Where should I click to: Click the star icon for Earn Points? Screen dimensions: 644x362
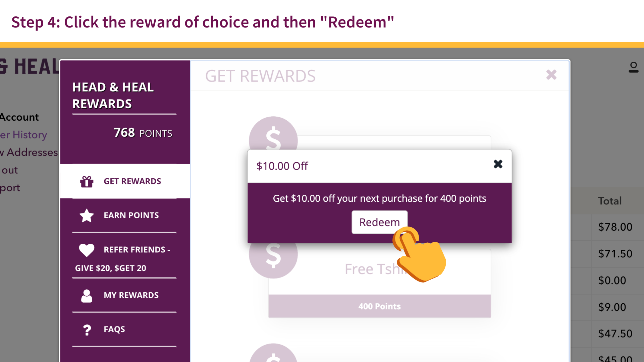(x=87, y=216)
